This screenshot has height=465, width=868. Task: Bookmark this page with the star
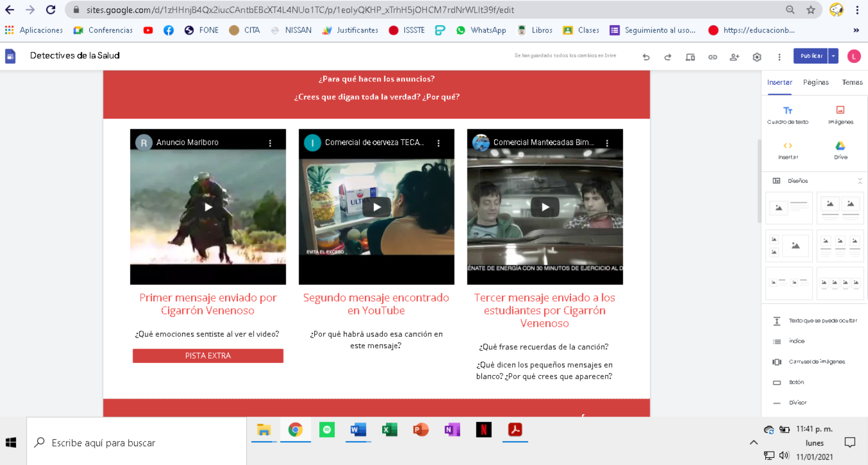[811, 9]
